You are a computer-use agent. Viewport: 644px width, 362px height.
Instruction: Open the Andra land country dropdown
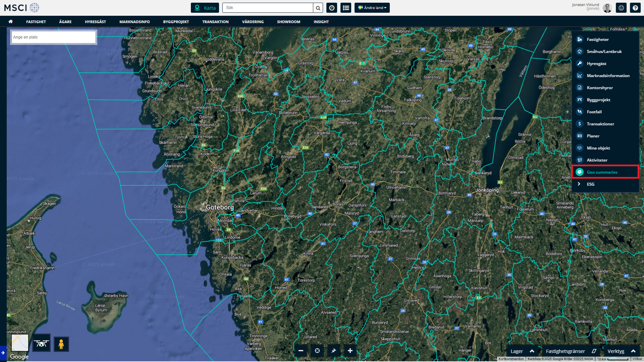[x=372, y=8]
